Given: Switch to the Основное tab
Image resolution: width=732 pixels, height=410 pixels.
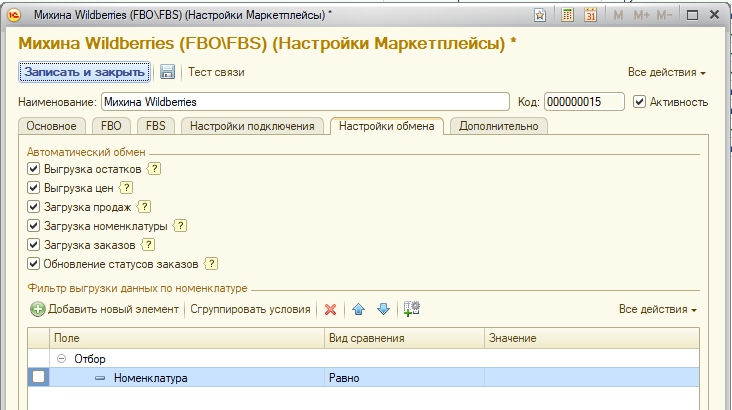Looking at the screenshot, I should (x=51, y=126).
